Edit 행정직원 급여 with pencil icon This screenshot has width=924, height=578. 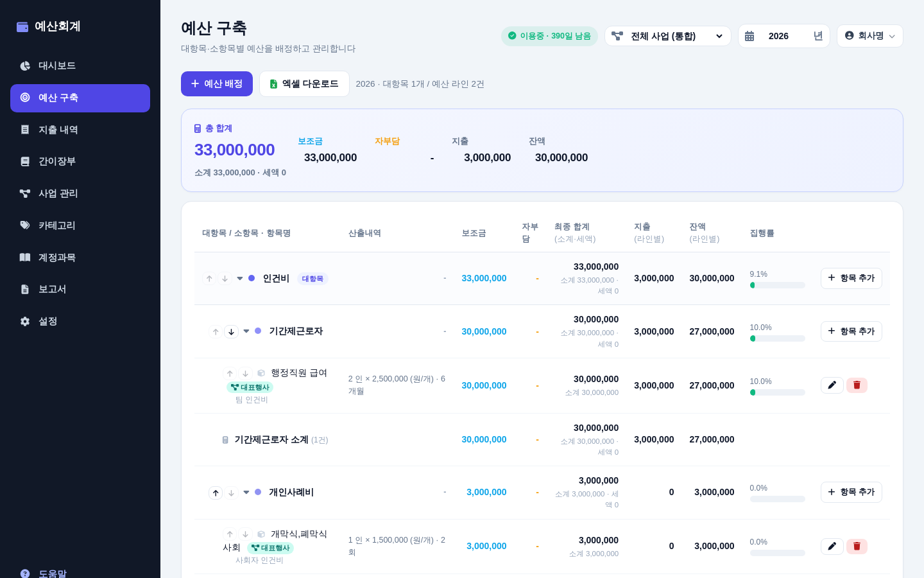coord(832,385)
